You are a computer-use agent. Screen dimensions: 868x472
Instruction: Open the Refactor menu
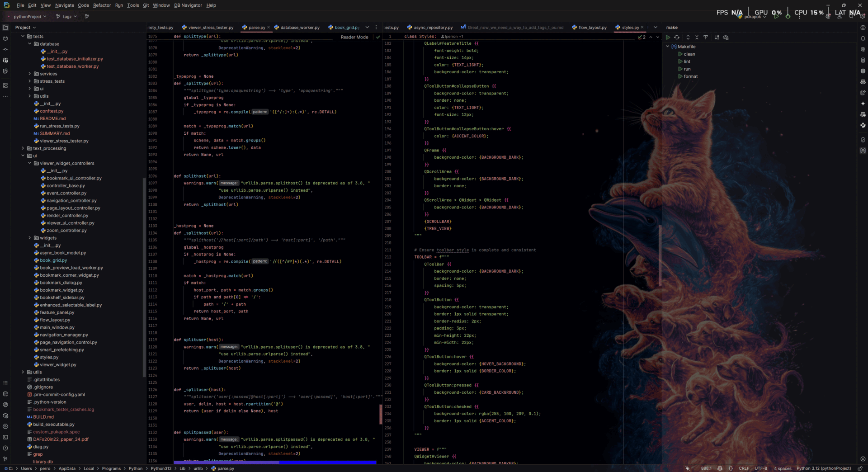[102, 5]
